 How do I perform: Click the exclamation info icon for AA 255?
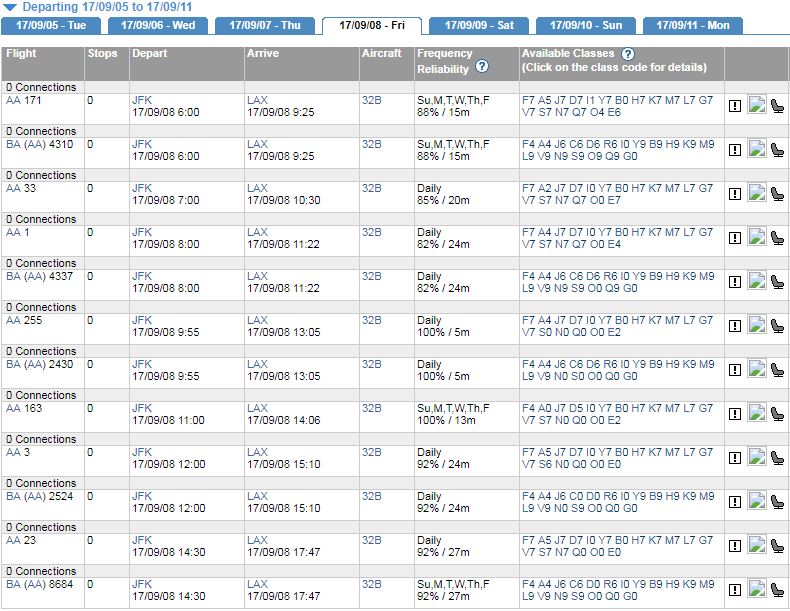(x=735, y=326)
